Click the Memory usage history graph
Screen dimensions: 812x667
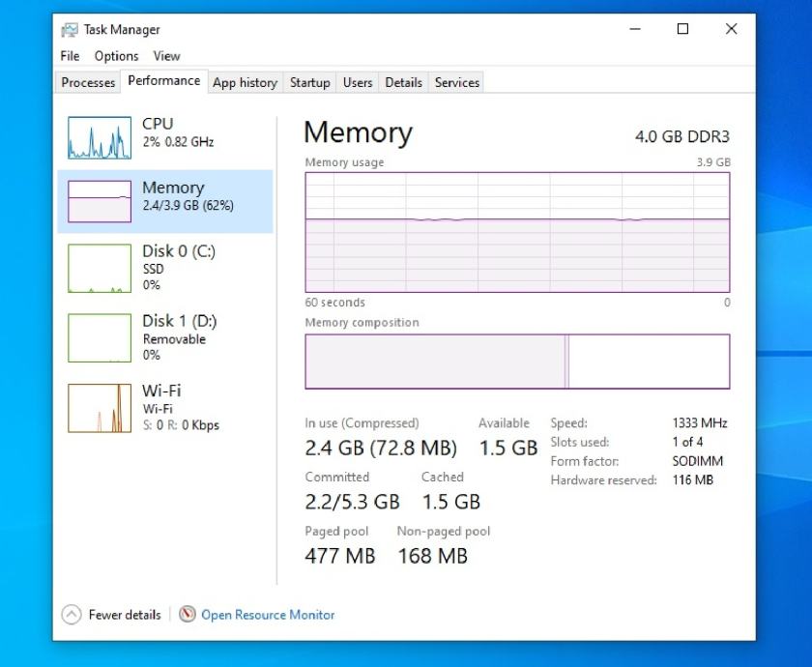click(517, 232)
